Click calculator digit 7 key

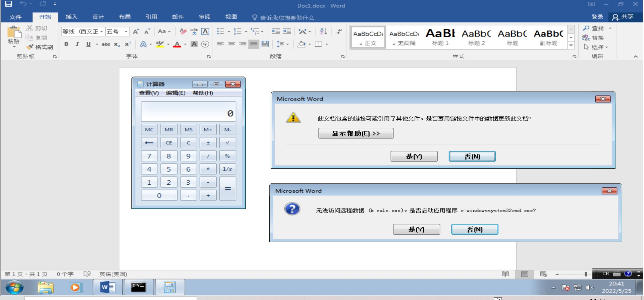click(149, 156)
